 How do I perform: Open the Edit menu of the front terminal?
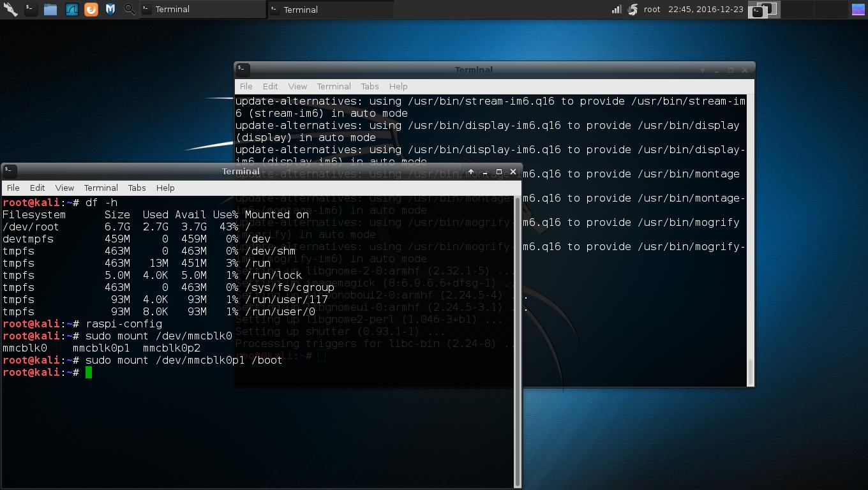[37, 188]
